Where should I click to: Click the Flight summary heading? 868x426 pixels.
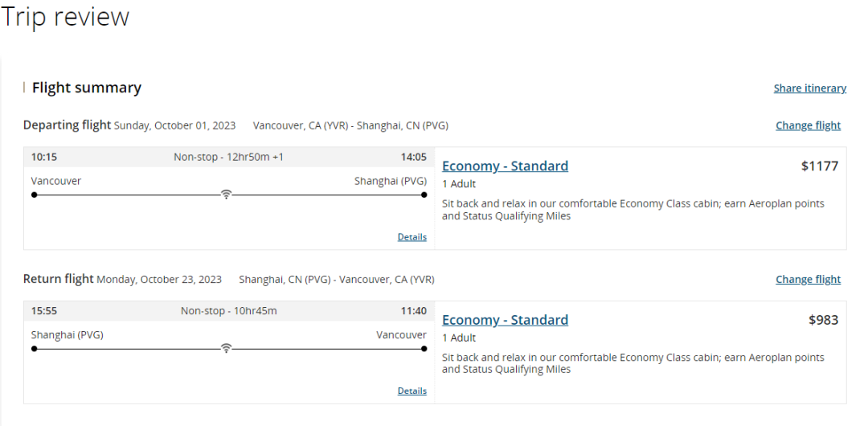pos(87,88)
